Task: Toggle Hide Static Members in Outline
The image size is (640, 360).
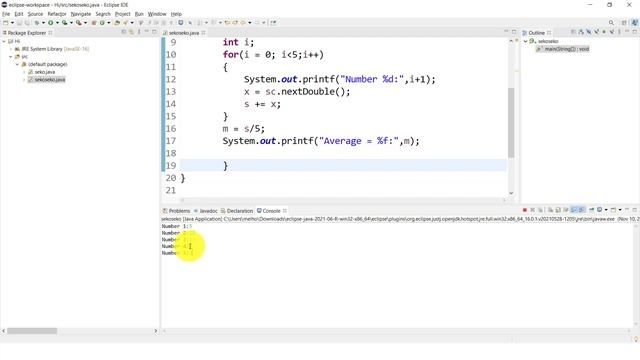Action: (596, 32)
